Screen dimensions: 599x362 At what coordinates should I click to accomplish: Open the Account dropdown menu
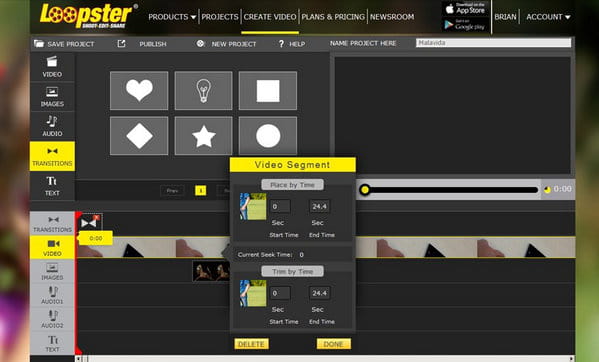point(548,17)
